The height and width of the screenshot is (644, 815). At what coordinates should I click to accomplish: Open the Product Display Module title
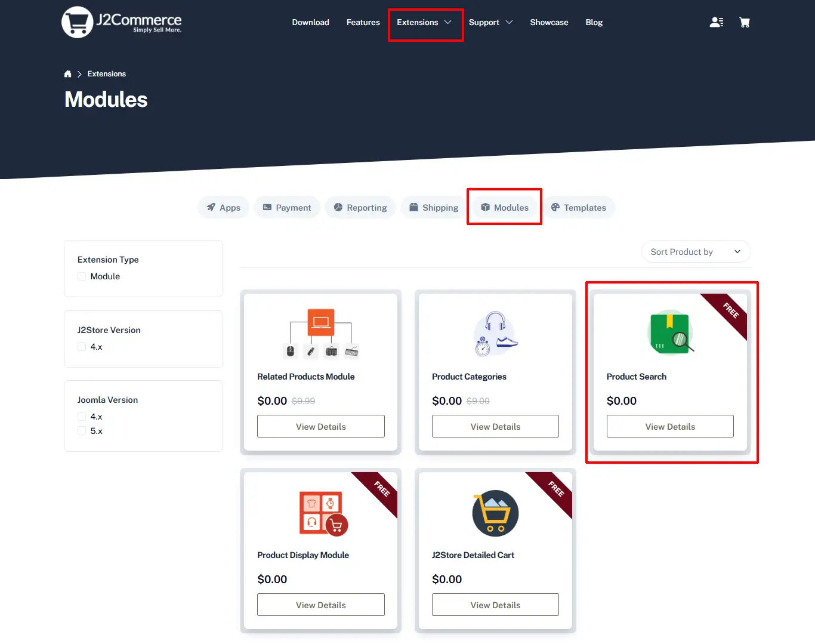(x=303, y=555)
